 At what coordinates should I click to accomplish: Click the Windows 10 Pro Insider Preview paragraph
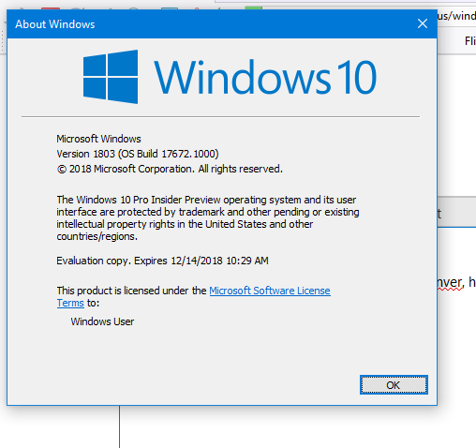pos(208,218)
